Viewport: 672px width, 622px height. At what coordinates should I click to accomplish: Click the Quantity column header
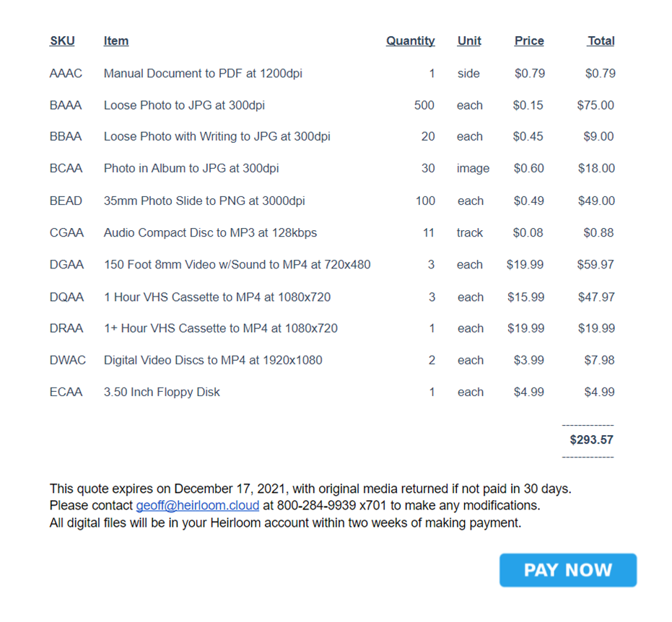[410, 40]
